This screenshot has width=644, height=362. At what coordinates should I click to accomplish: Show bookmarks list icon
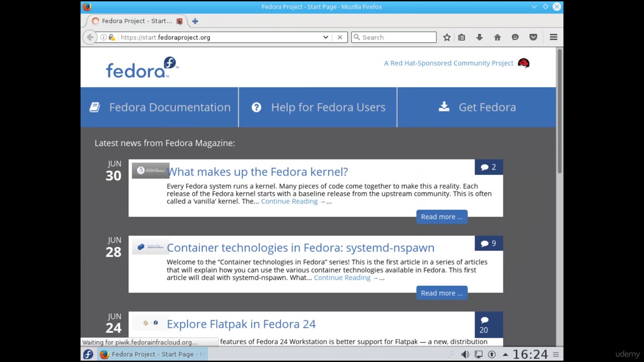point(461,37)
